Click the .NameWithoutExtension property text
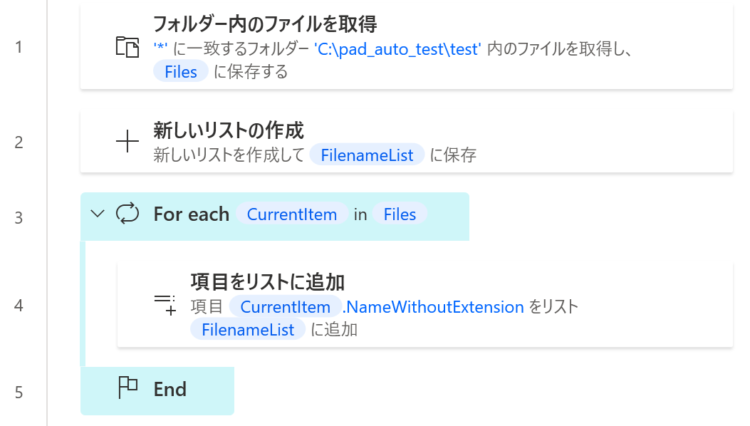The width and height of the screenshot is (750, 426). pos(433,306)
